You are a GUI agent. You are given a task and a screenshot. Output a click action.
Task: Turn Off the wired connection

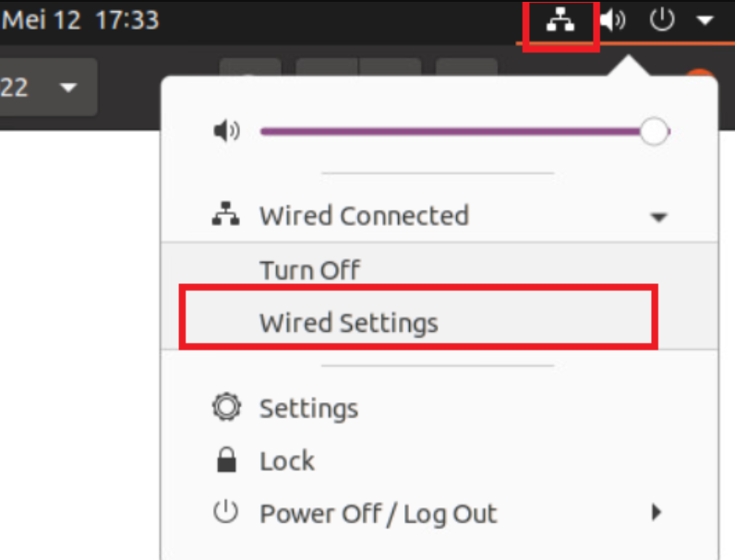click(309, 270)
